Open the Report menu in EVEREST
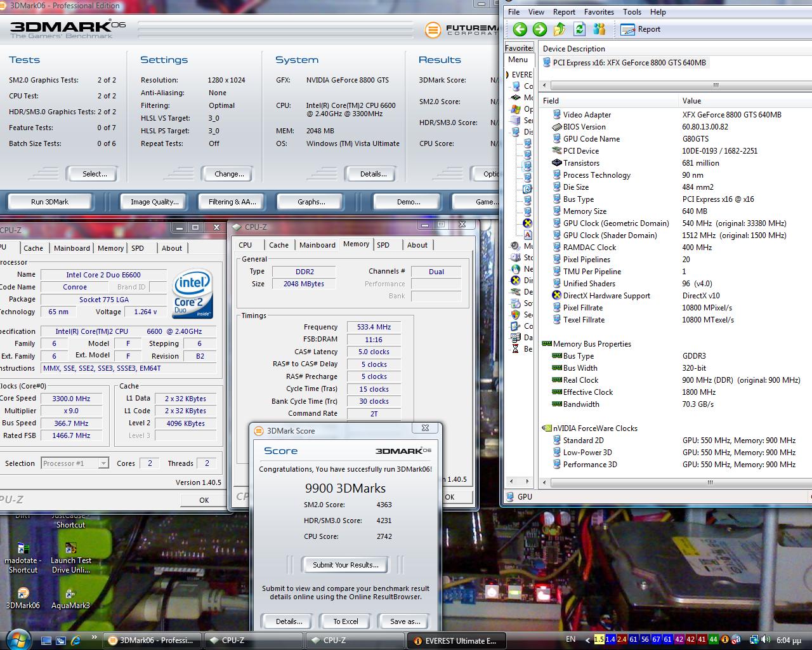The width and height of the screenshot is (812, 650). [x=564, y=12]
